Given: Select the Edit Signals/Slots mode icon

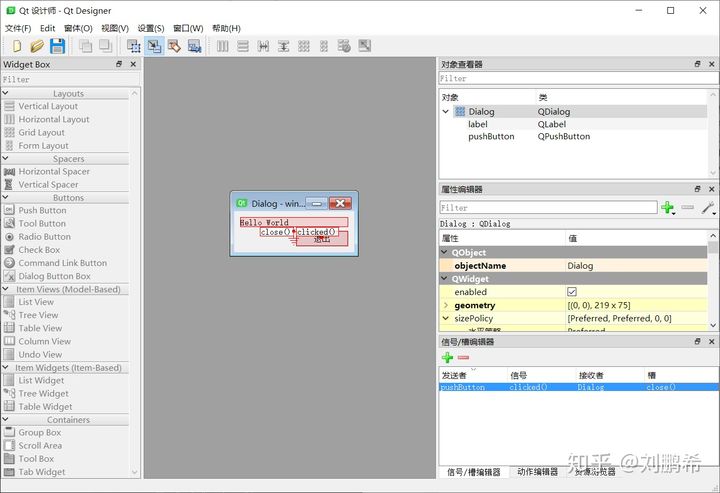Looking at the screenshot, I should click(x=154, y=46).
